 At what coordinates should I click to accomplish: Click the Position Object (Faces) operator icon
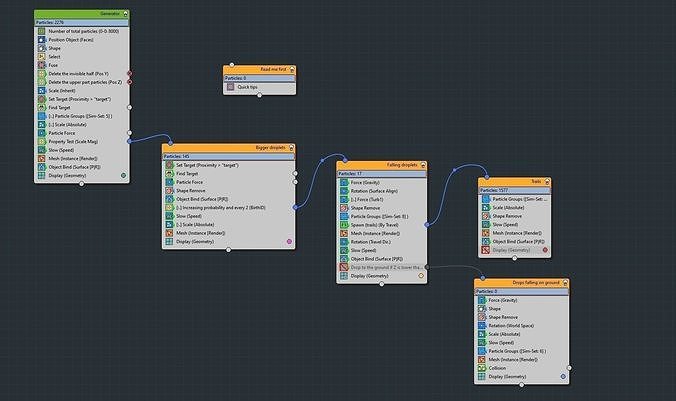(41, 40)
